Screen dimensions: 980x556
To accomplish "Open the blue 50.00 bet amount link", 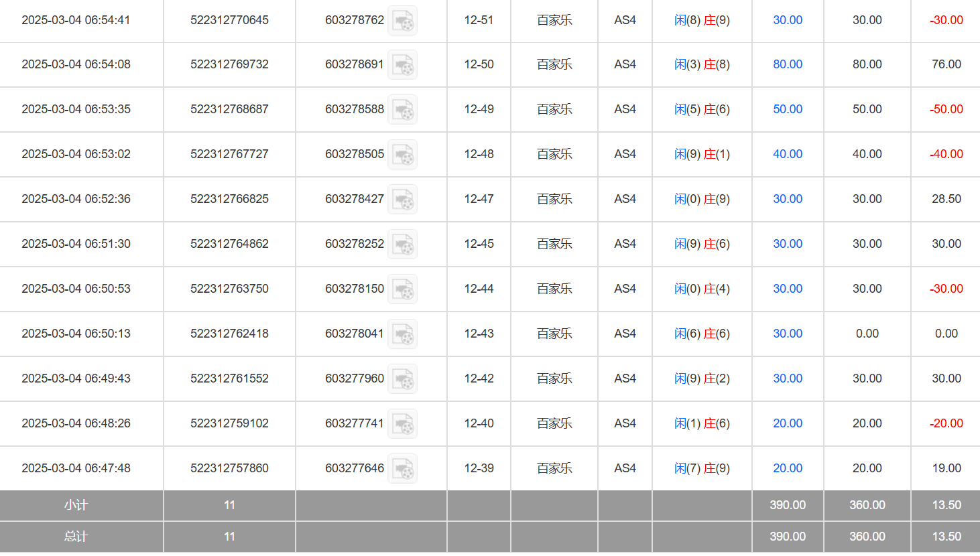I will [788, 109].
